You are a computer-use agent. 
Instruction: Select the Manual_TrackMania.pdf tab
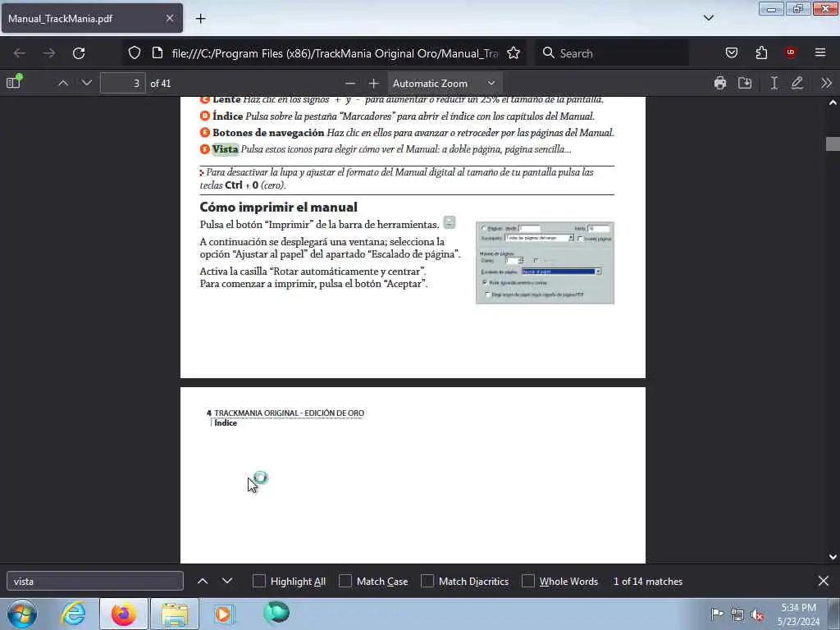92,19
